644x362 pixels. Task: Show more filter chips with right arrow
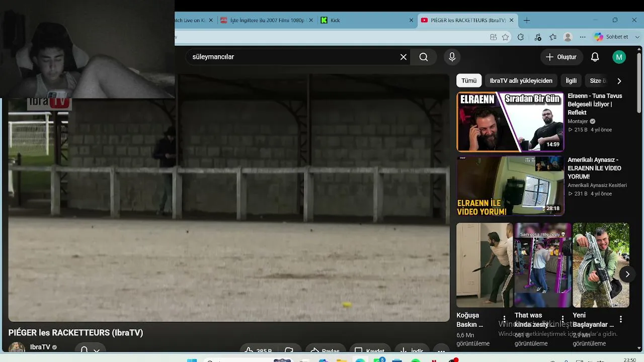[x=619, y=81]
